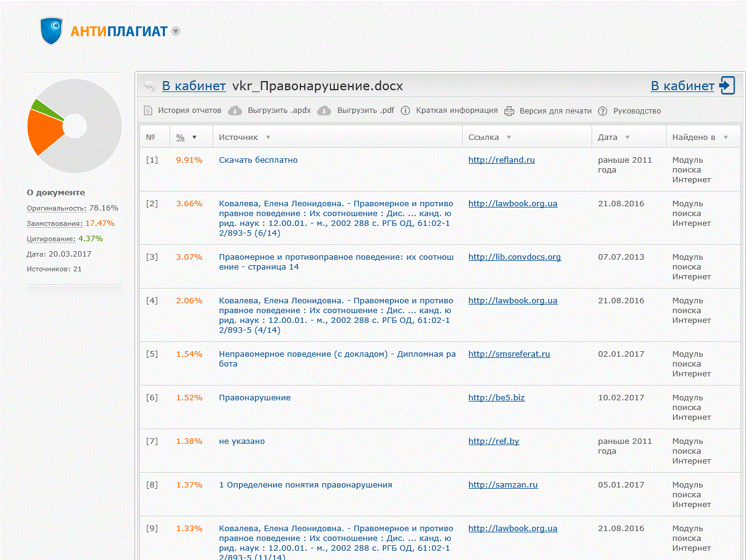
Task: Click the Antiplagiat shield logo icon
Action: point(52,31)
